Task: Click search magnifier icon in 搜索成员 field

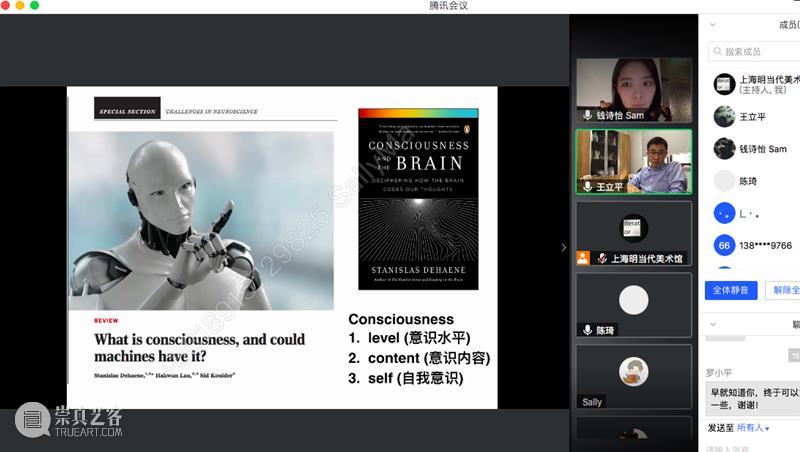Action: (x=717, y=51)
